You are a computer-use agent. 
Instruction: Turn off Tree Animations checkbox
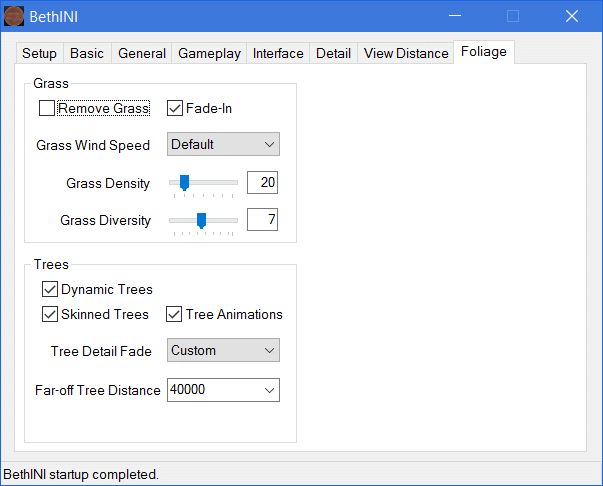[175, 314]
